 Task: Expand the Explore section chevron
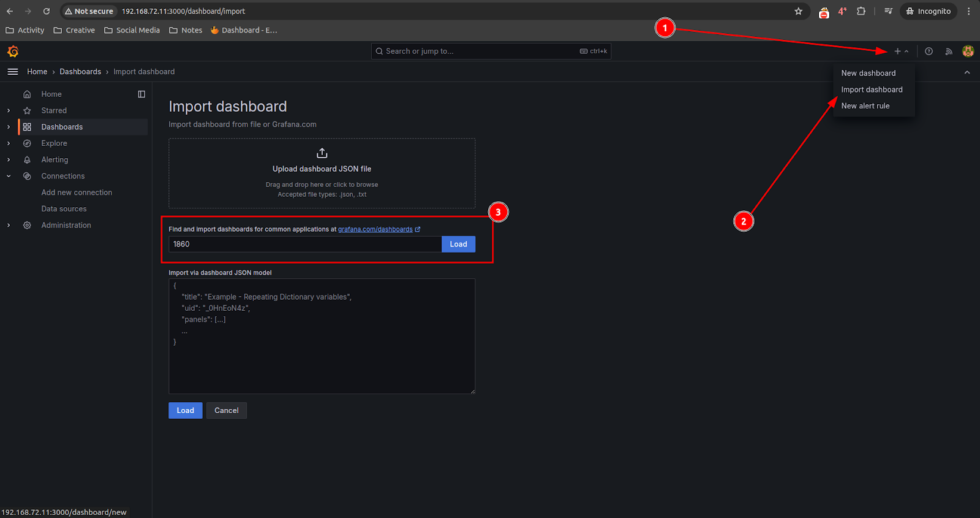click(9, 143)
